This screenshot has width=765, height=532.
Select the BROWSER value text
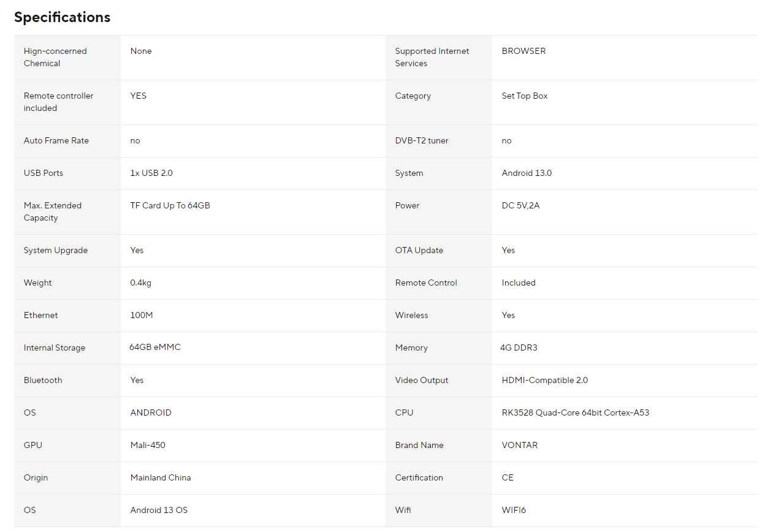pos(523,51)
